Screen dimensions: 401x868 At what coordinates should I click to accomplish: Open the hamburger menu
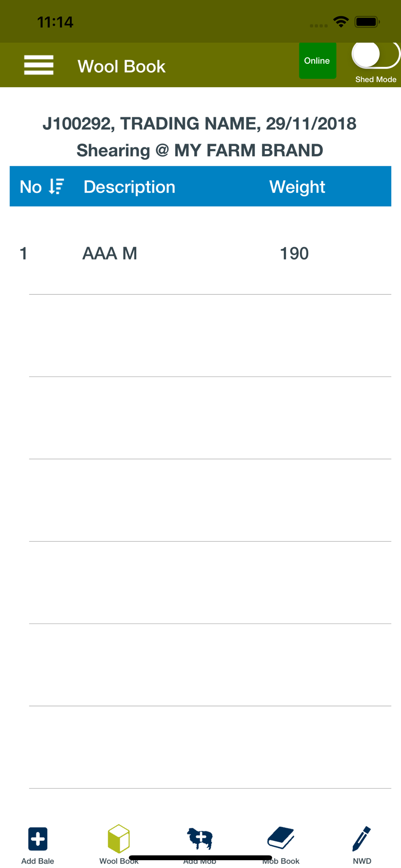click(x=39, y=65)
